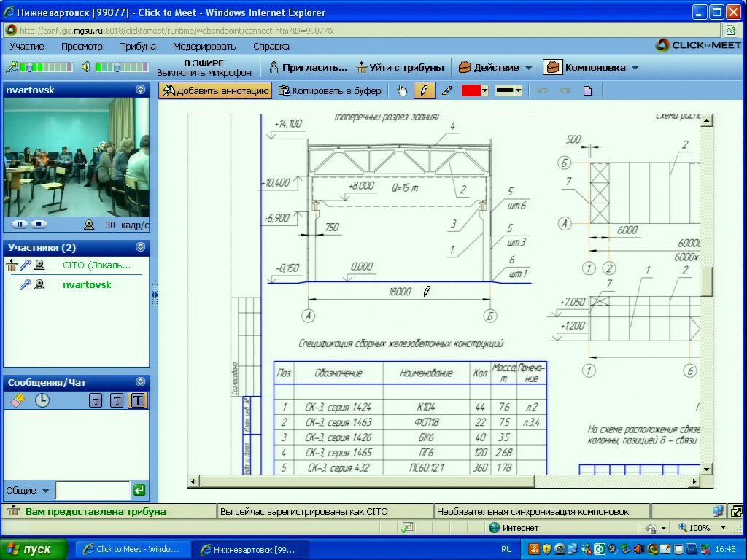Open the Модерировать menu
Screen dimensions: 747x560
coord(204,46)
